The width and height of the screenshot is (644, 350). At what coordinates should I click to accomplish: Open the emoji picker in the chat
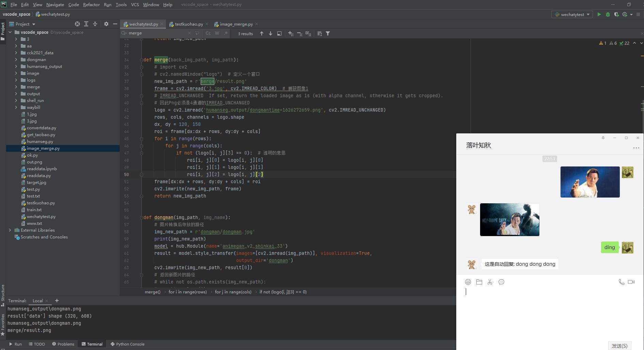tap(468, 282)
